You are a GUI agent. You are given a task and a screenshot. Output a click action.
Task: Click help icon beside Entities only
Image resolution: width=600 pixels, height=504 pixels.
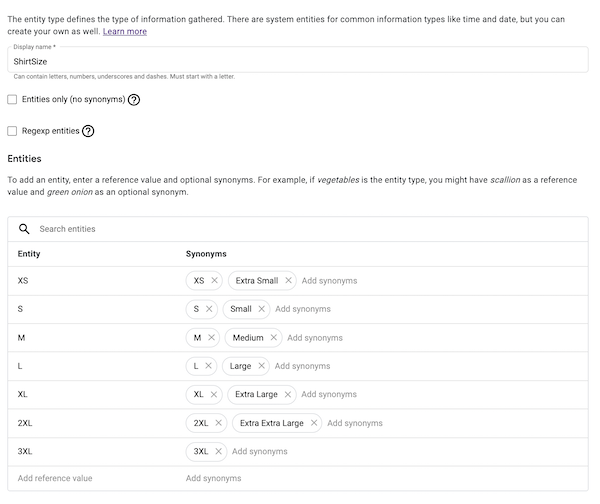134,100
